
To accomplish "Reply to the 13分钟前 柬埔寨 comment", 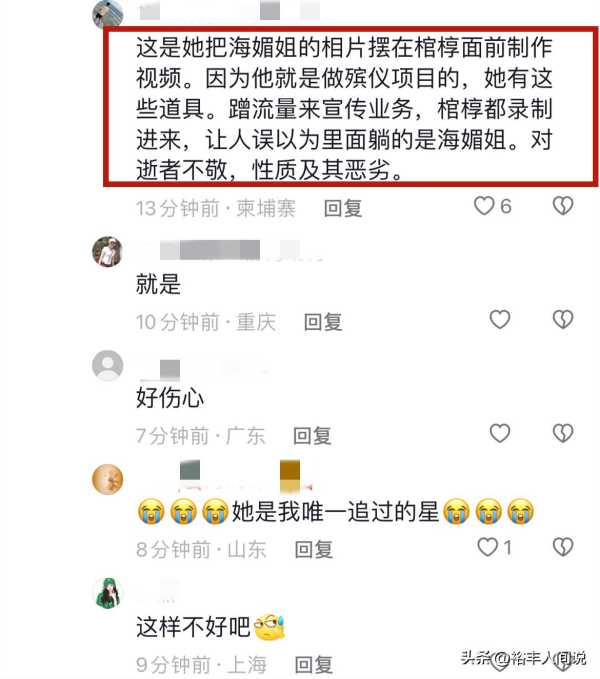I will (x=343, y=208).
